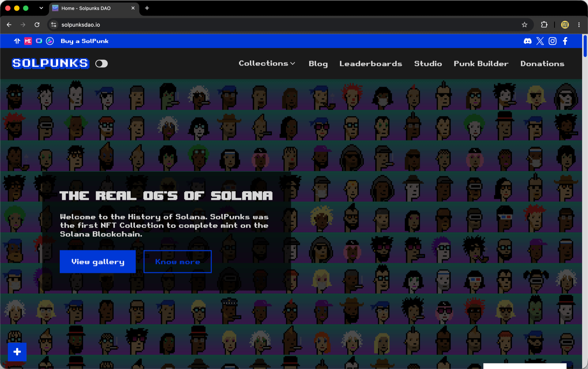The width and height of the screenshot is (588, 369).
Task: Go to the Leaderboards menu item
Action: [x=371, y=63]
